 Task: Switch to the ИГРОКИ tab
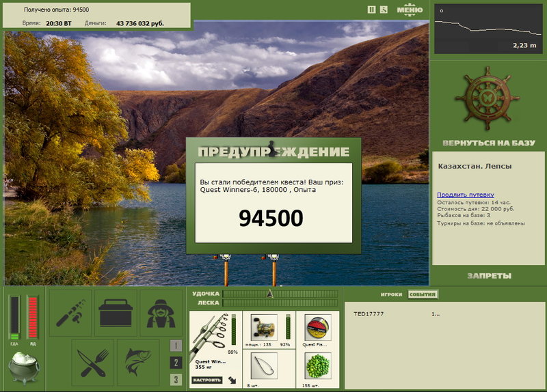[x=391, y=294]
